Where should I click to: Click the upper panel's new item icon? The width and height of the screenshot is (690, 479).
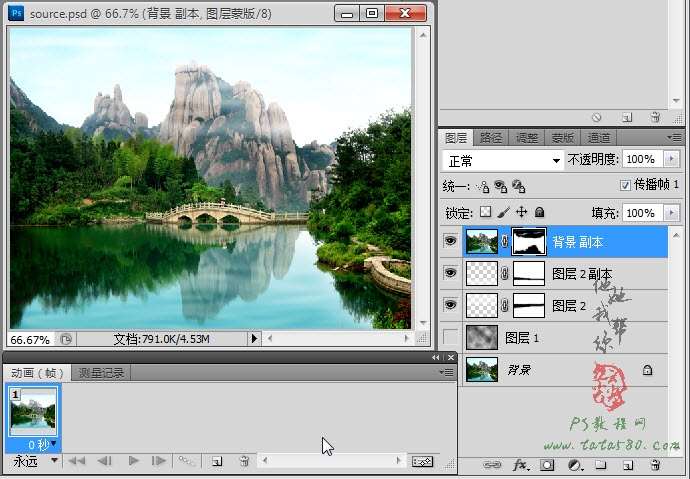pyautogui.click(x=627, y=117)
